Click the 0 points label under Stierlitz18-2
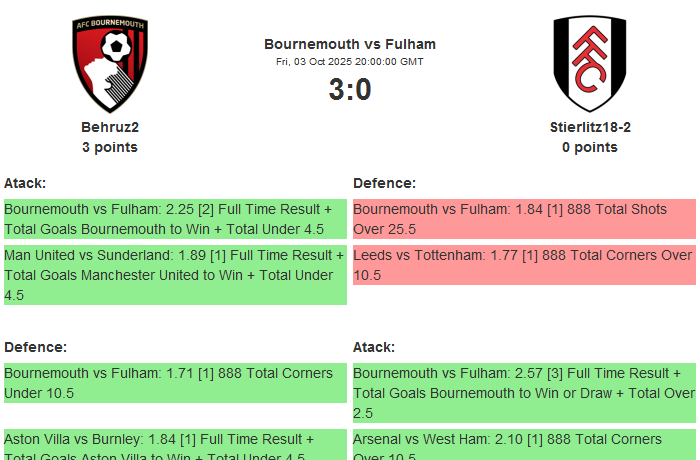 coord(589,147)
